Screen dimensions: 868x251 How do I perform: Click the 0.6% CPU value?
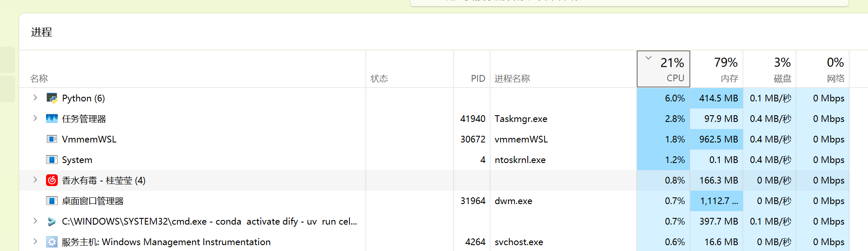click(x=675, y=242)
